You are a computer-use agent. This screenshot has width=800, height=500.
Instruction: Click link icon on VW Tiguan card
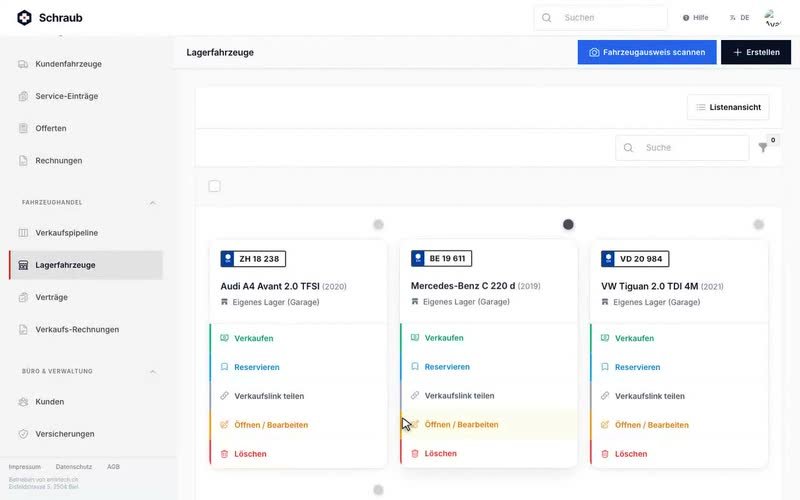click(x=605, y=396)
